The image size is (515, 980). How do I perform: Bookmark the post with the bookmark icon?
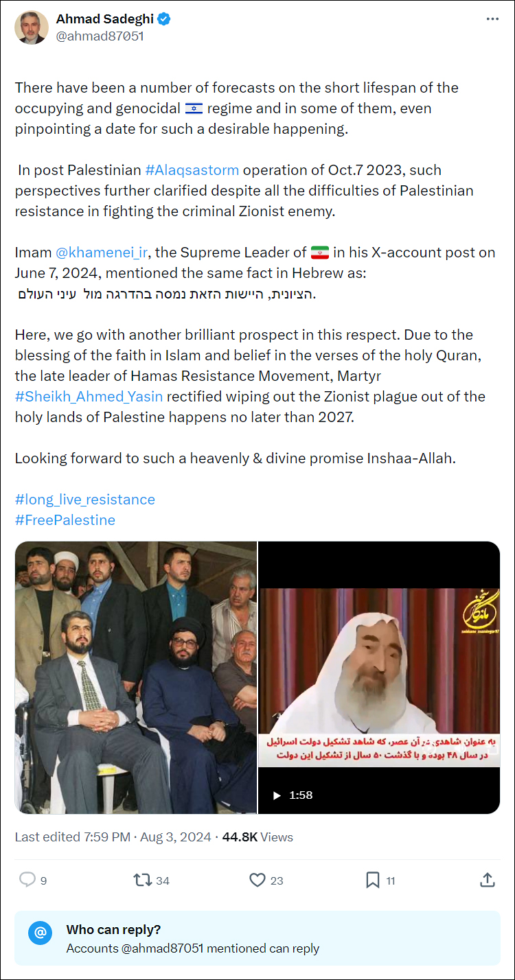(372, 880)
